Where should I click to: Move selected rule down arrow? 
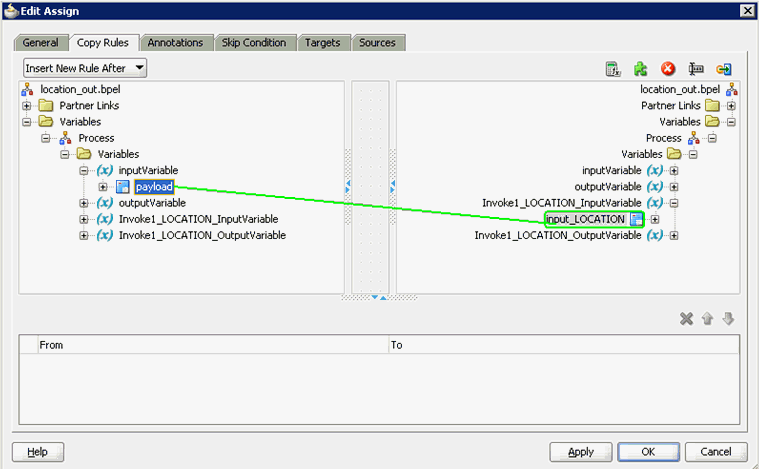point(728,318)
